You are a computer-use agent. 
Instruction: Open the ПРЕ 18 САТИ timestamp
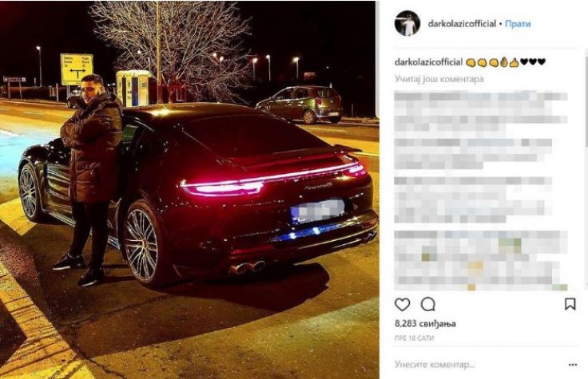click(414, 338)
